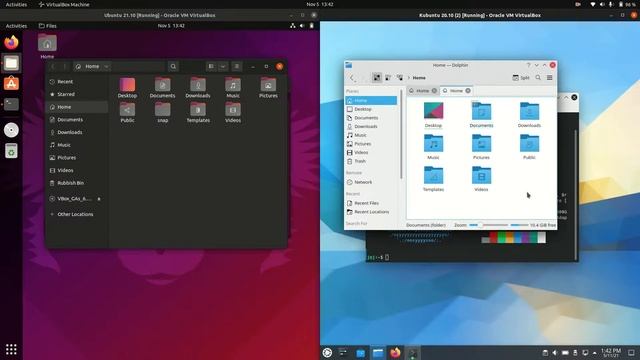Click the volume icon in Kubuntu system tray
This screenshot has width=640, height=360.
555,353
